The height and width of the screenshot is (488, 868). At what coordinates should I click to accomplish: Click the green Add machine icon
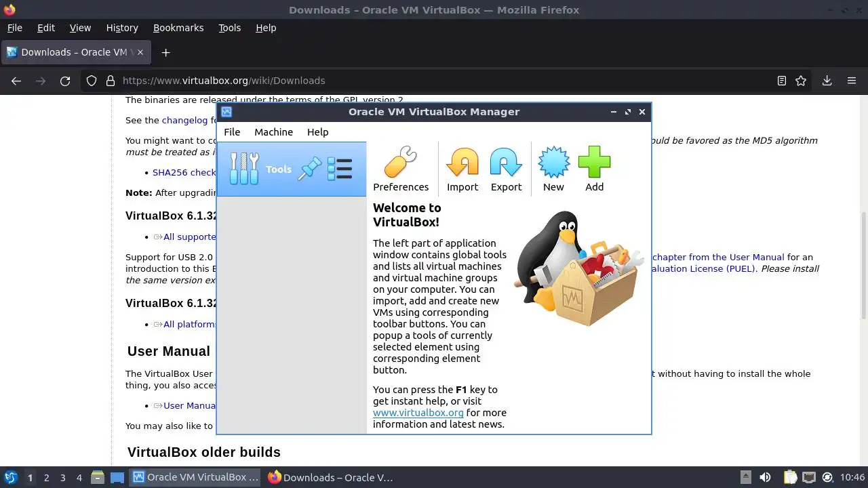594,169
